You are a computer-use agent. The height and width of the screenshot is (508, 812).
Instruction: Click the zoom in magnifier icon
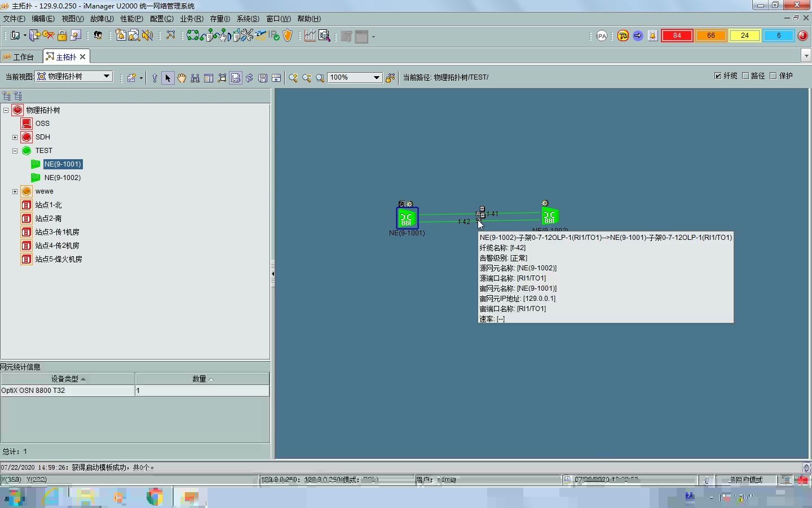(293, 78)
